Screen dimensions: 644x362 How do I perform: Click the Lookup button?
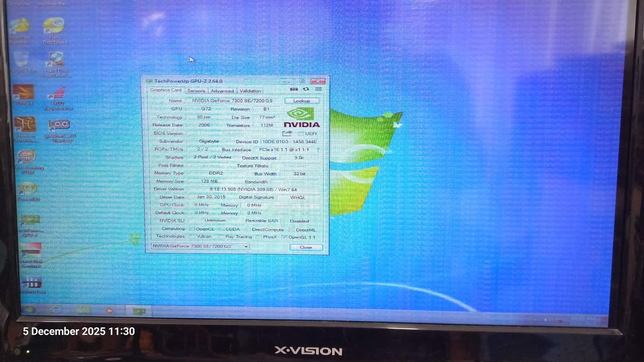pos(301,101)
